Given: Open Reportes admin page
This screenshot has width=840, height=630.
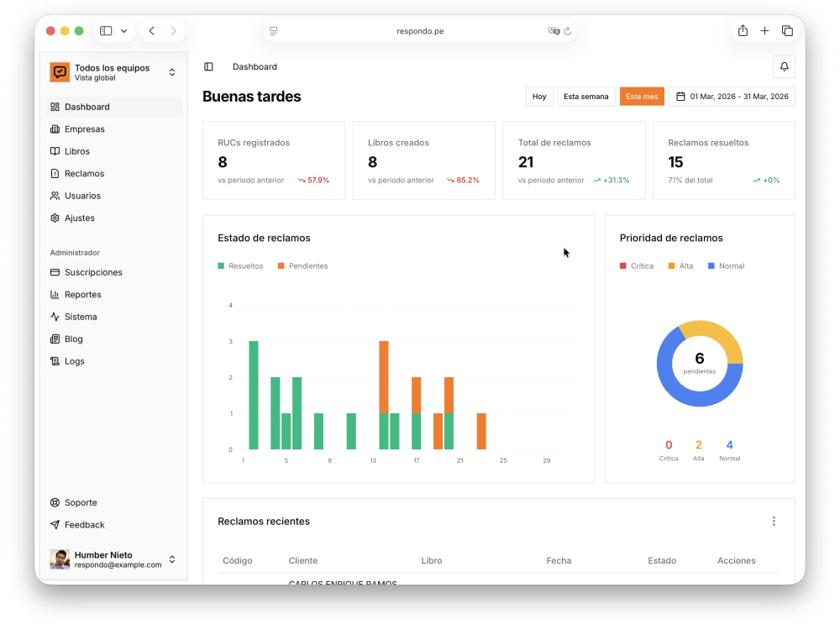Looking at the screenshot, I should coord(113,295).
